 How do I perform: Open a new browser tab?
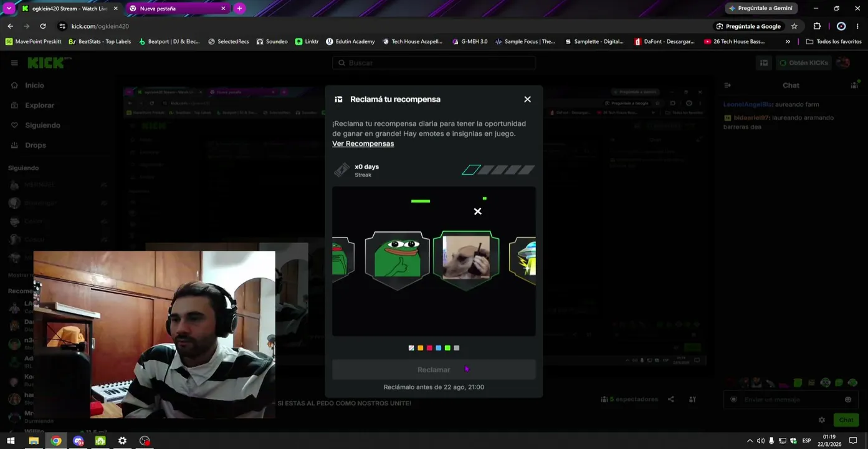pos(239,9)
